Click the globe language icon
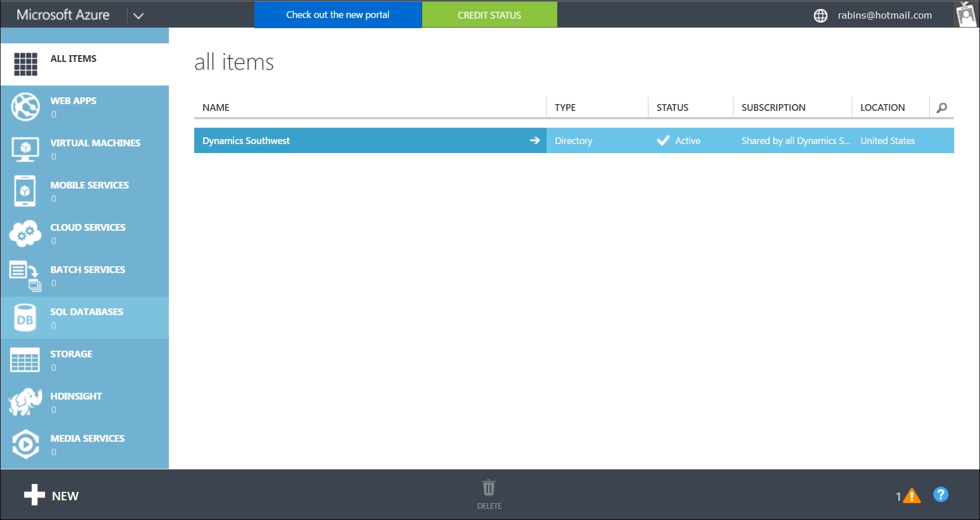Viewport: 980px width, 520px height. [x=821, y=16]
